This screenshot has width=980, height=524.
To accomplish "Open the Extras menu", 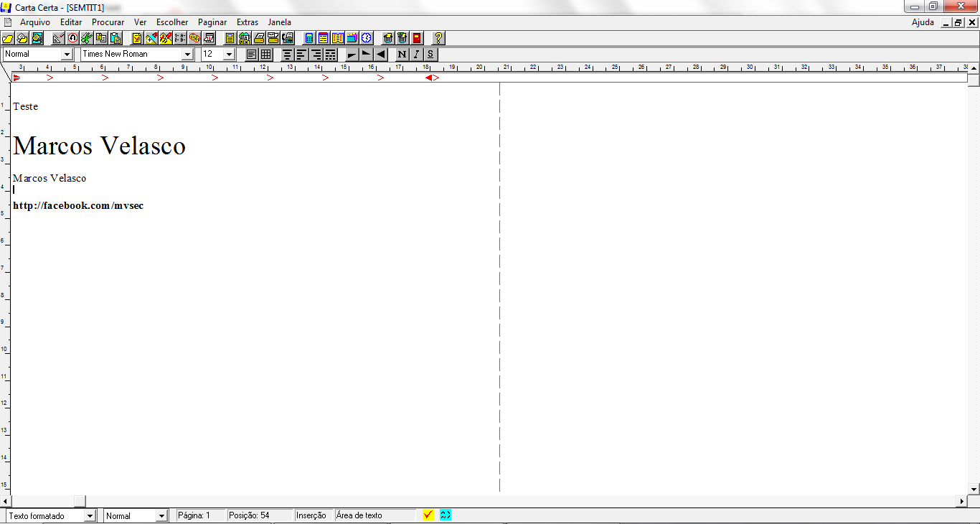I will pyautogui.click(x=248, y=22).
